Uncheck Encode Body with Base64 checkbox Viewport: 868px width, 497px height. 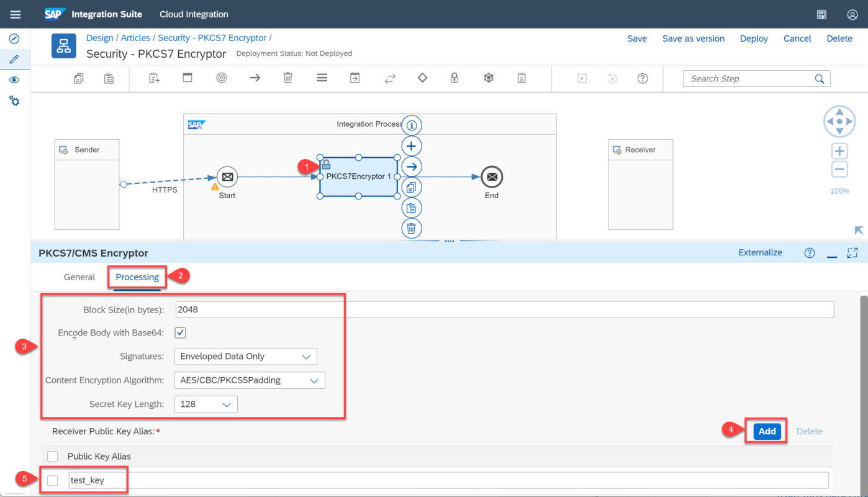point(180,333)
